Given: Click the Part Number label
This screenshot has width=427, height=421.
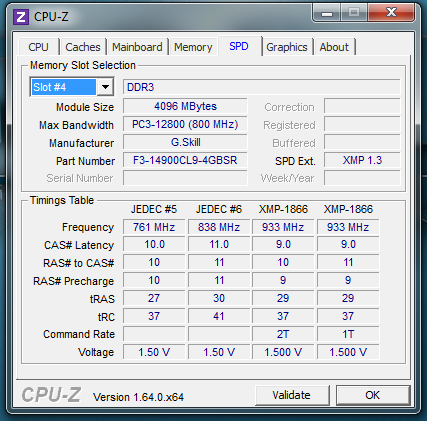Looking at the screenshot, I should point(85,161).
